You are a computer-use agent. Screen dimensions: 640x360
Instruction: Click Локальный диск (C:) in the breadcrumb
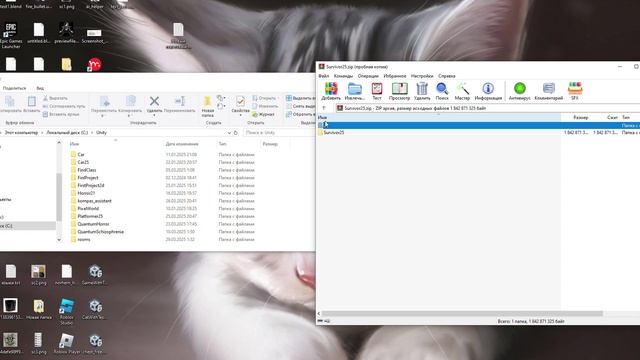[x=67, y=133]
